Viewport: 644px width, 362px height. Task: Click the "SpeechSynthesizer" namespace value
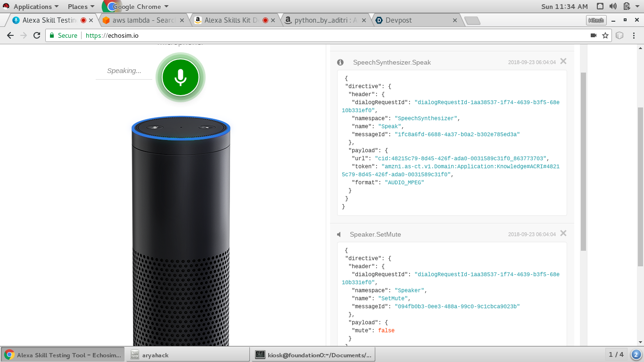426,118
